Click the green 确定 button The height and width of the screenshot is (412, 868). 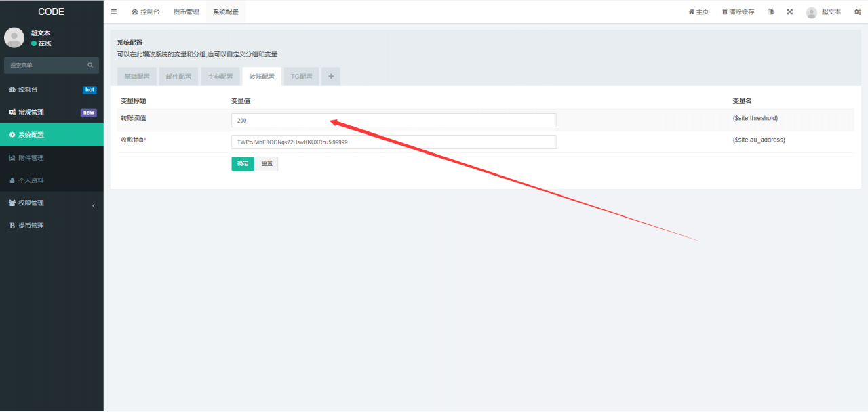(x=243, y=164)
